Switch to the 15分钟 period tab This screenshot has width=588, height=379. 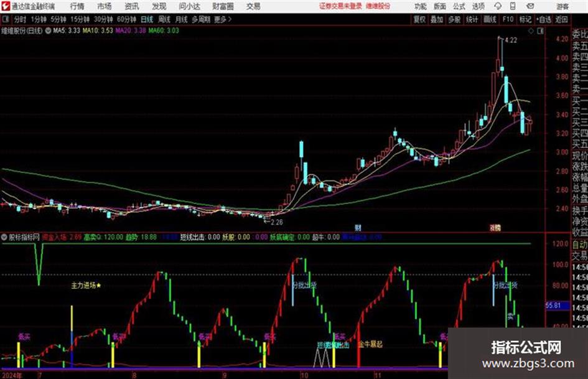80,19
